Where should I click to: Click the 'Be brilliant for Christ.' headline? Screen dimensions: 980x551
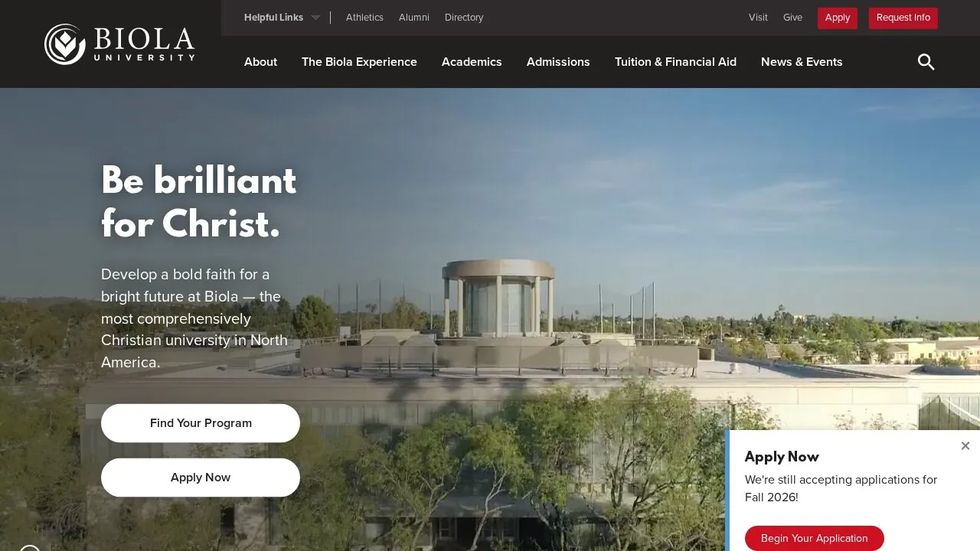pos(198,203)
